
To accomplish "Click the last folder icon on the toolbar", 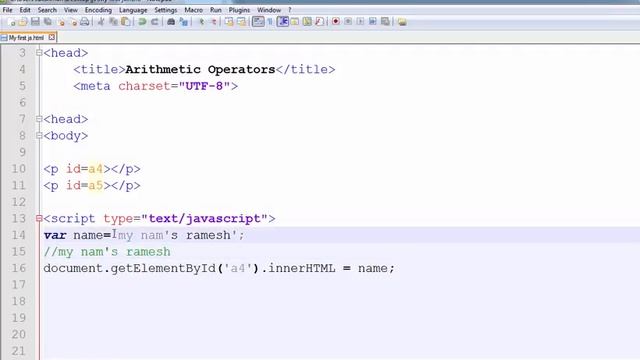I will (402, 22).
